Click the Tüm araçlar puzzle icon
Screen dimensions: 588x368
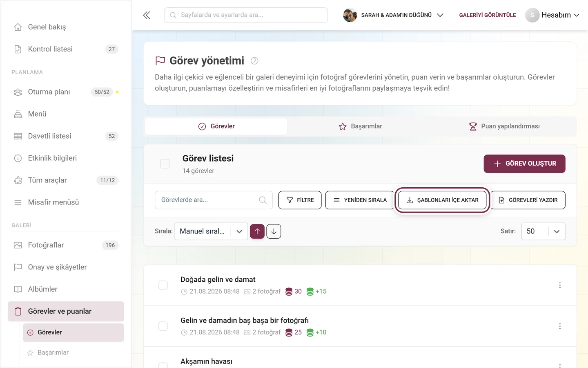(18, 180)
